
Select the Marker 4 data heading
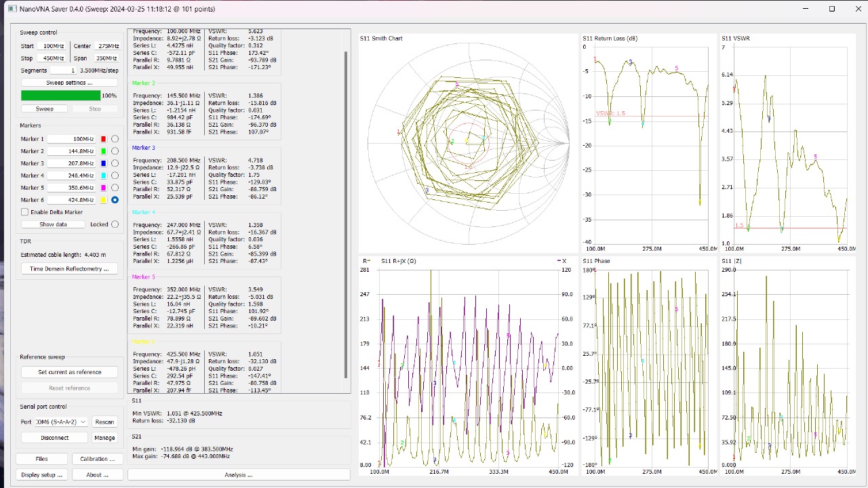143,212
